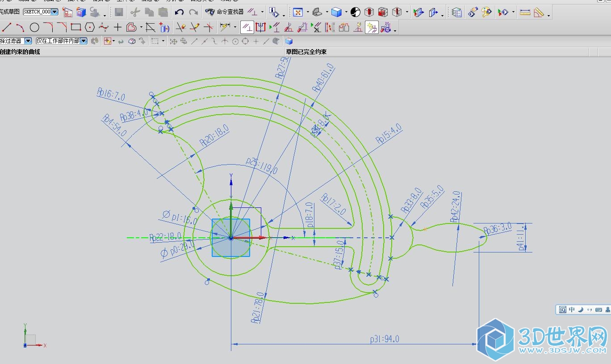The width and height of the screenshot is (611, 364).
Task: Select the Chamfer sketch tool
Action: (x=62, y=27)
